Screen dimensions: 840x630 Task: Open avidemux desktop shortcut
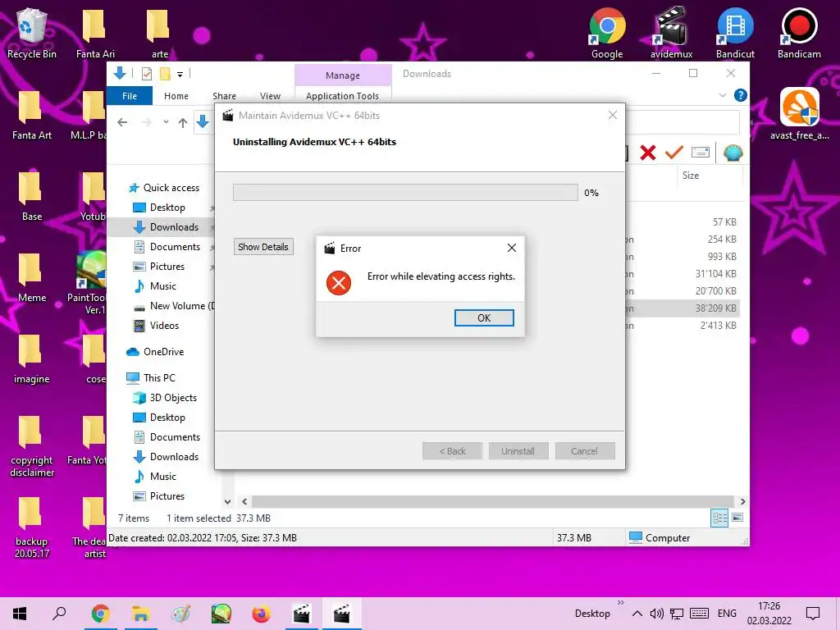click(x=671, y=33)
